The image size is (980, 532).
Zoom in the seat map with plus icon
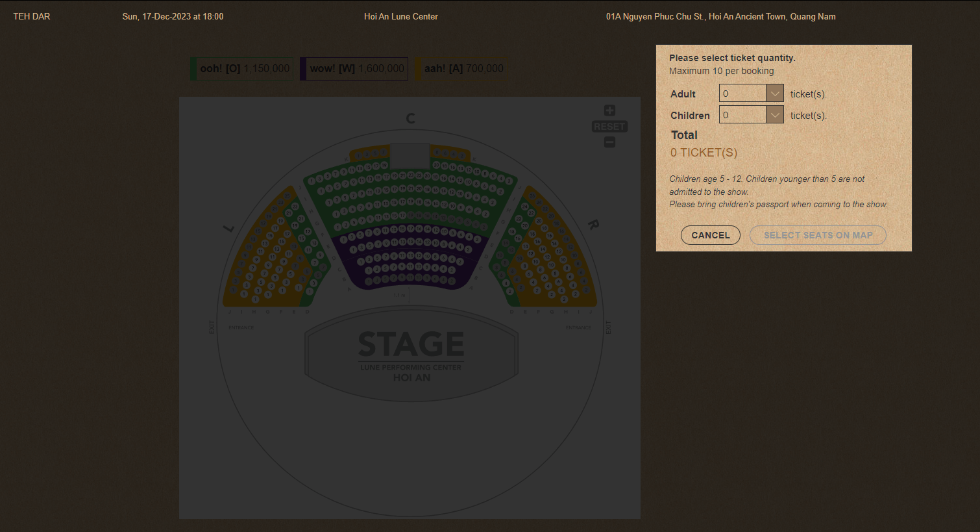coord(609,110)
